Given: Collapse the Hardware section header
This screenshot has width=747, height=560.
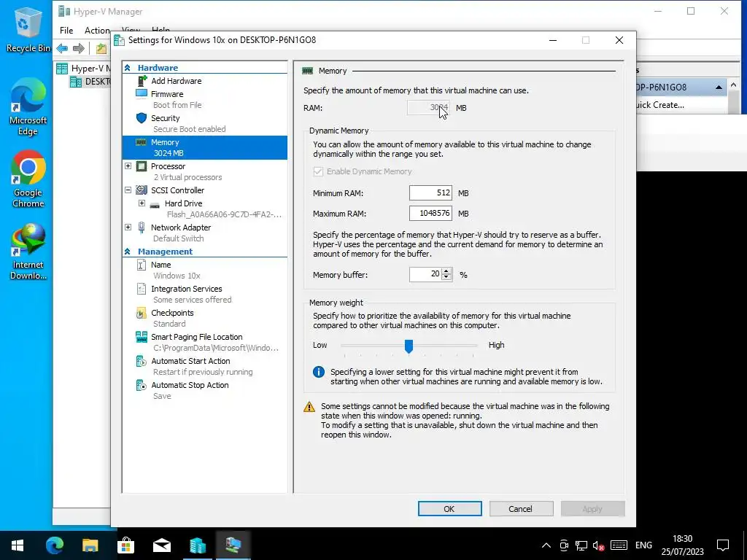Looking at the screenshot, I should tap(128, 68).
